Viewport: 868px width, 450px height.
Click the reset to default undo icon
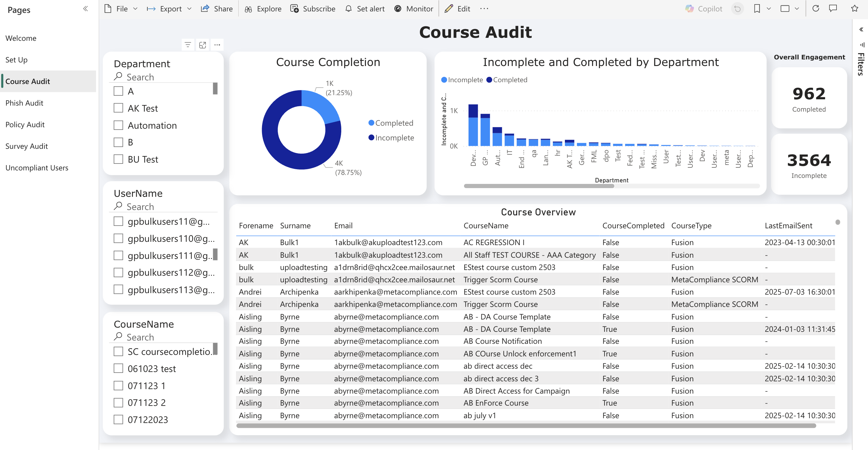pyautogui.click(x=738, y=9)
